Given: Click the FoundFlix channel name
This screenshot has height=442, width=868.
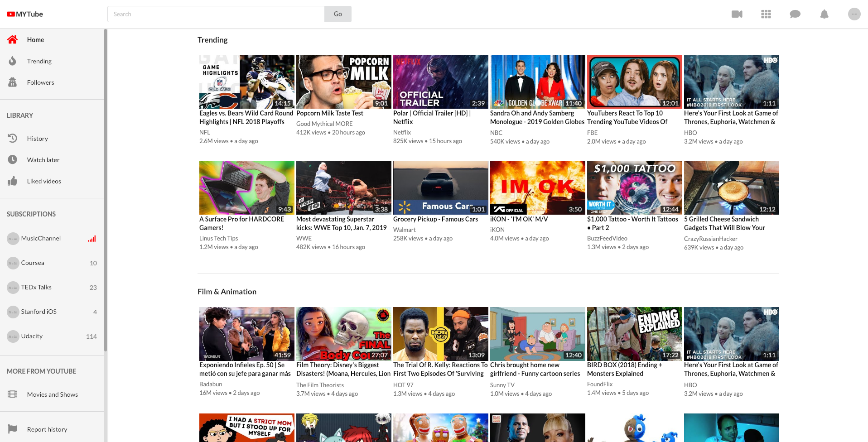Looking at the screenshot, I should 600,384.
